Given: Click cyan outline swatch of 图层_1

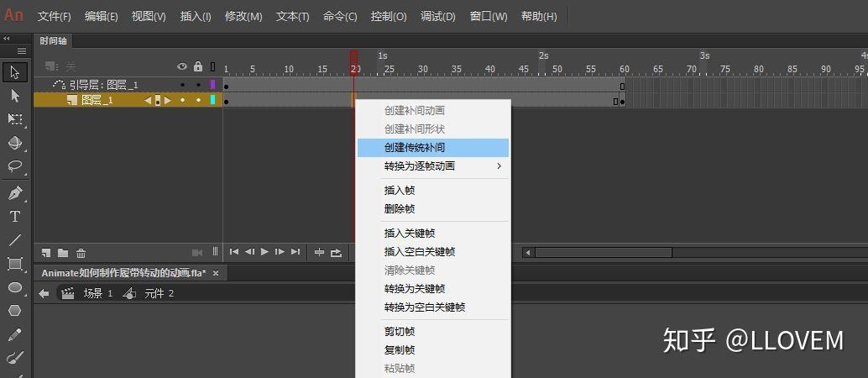Looking at the screenshot, I should pyautogui.click(x=213, y=100).
